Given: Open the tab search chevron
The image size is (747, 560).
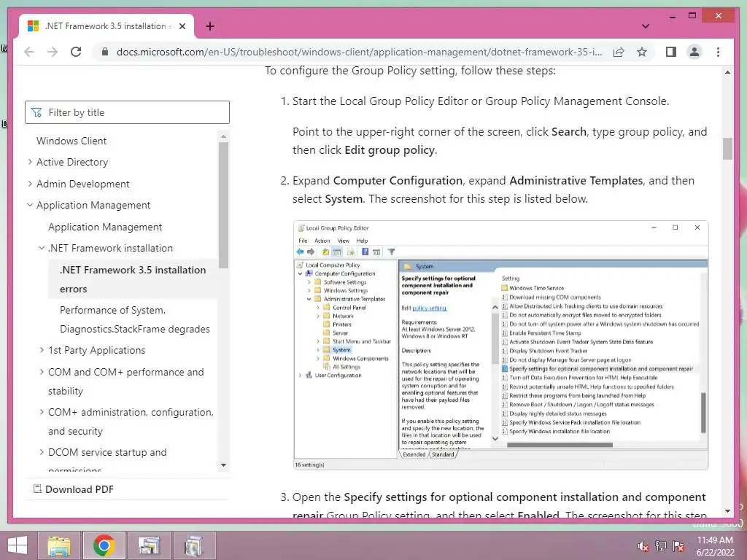Looking at the screenshot, I should pyautogui.click(x=645, y=26).
